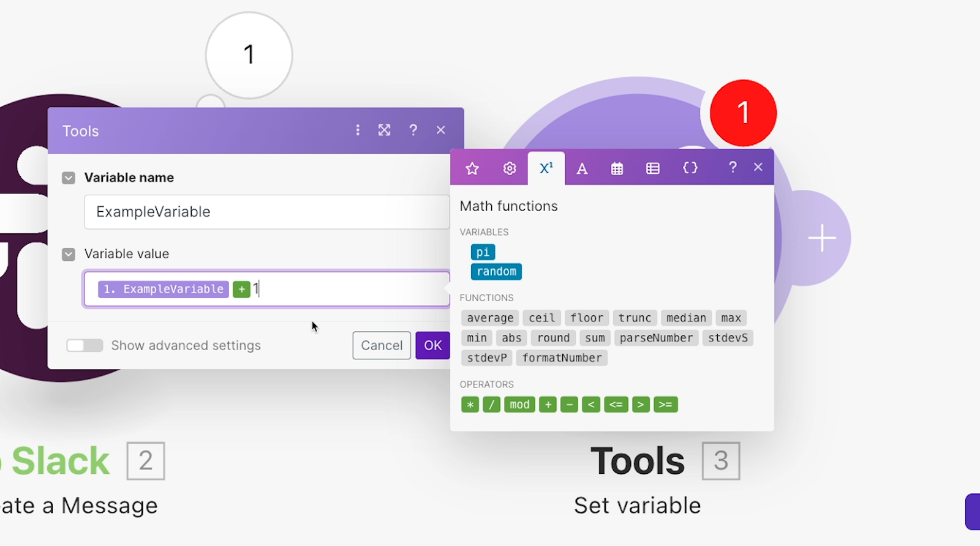Image resolution: width=980 pixels, height=546 pixels.
Task: Insert the ceil function
Action: (542, 318)
